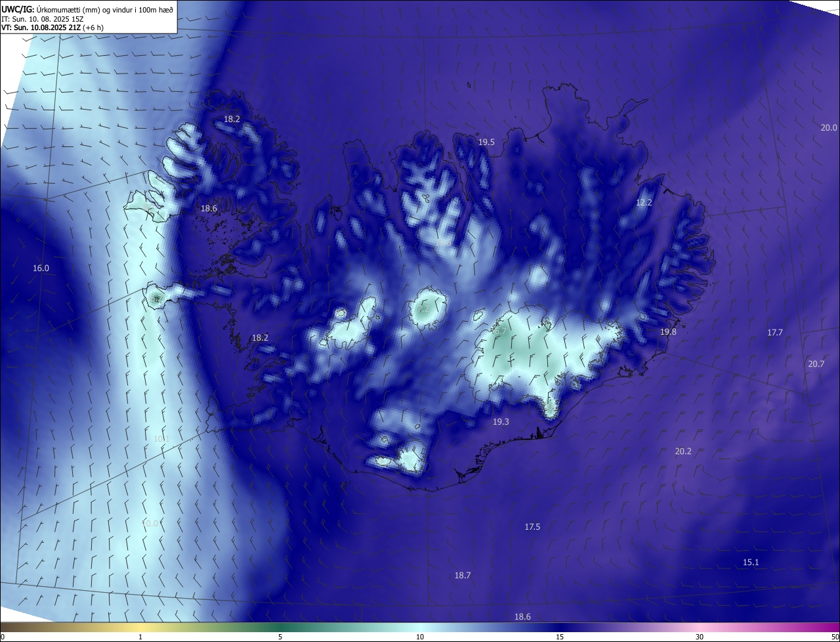The image size is (840, 642).
Task: Select the 17.7 value label
Action: [775, 333]
